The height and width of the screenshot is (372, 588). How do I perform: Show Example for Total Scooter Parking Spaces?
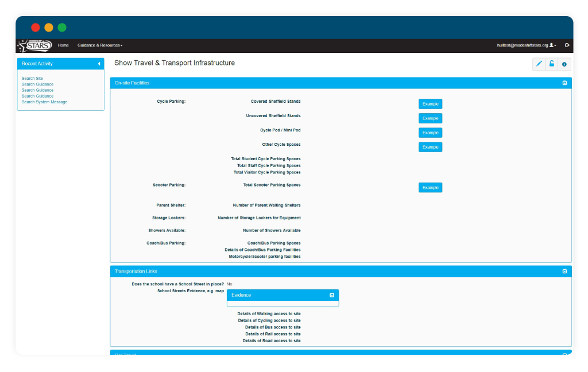point(430,188)
